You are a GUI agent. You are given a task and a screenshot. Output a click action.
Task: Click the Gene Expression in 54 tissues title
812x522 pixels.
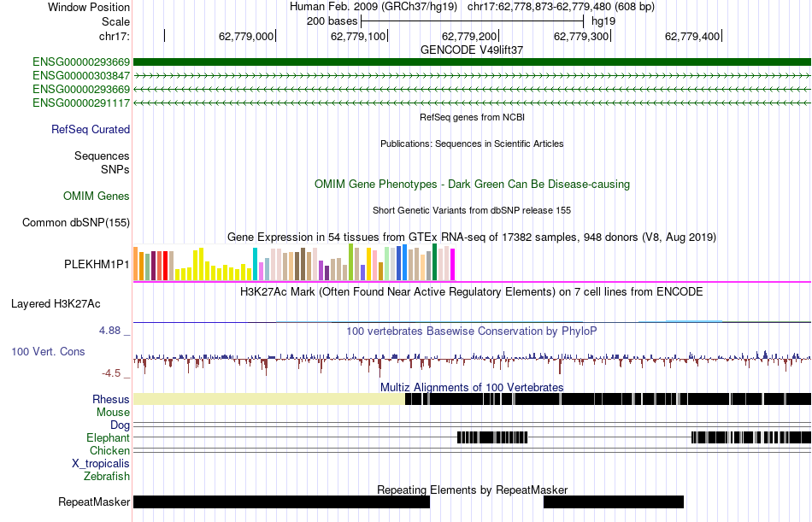(472, 238)
